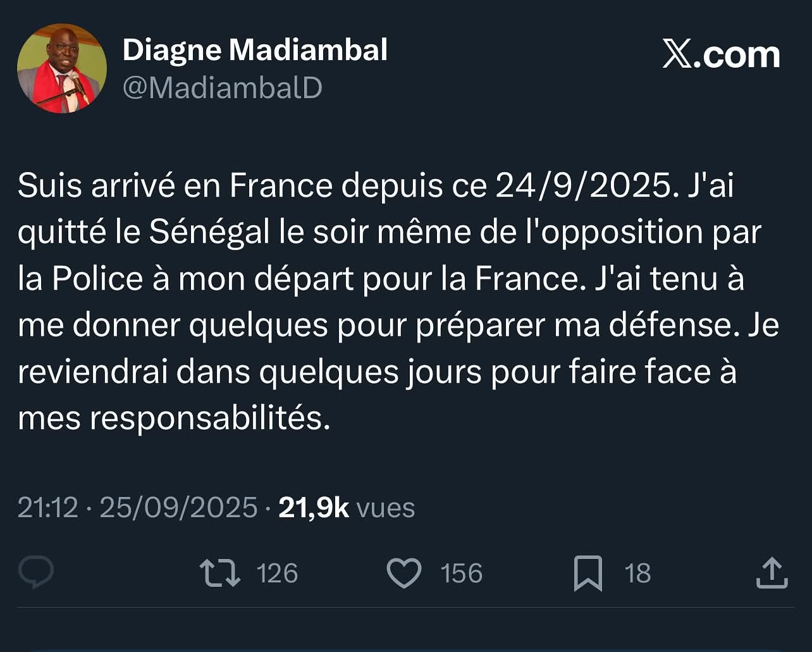This screenshot has height=652, width=812.
Task: Repost the tweet with the retweet icon
Action: point(220,573)
